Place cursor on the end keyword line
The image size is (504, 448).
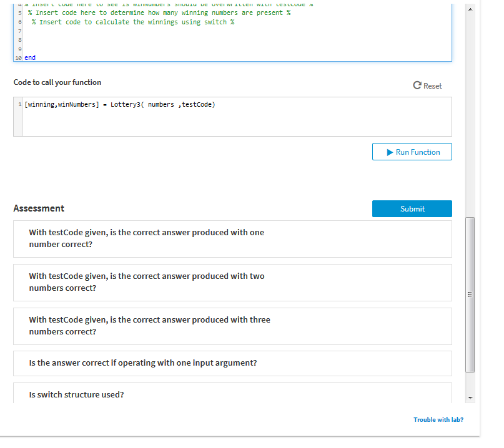pos(29,57)
